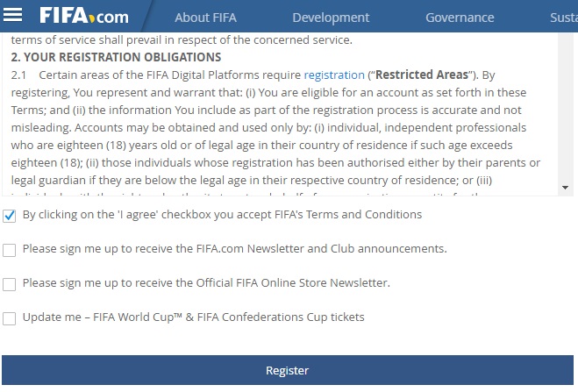Click the FIFA.com logo
The width and height of the screenshot is (578, 392).
point(84,17)
